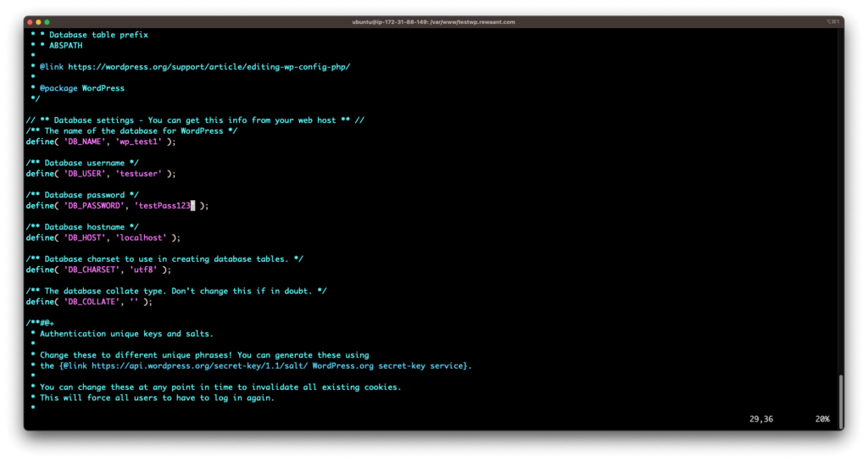Click the 'Database username' comment
Image resolution: width=868 pixels, height=462 pixels.
pyautogui.click(x=82, y=164)
